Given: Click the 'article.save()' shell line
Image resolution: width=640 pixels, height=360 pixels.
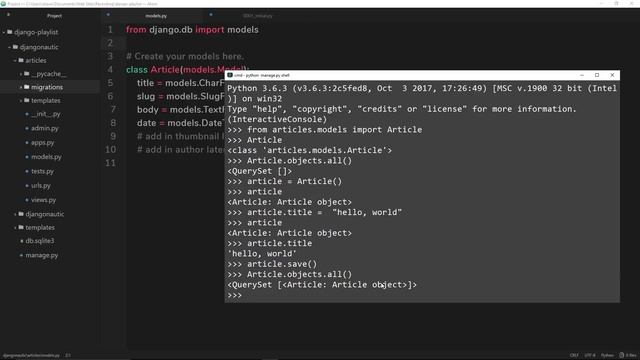Looking at the screenshot, I should [282, 264].
